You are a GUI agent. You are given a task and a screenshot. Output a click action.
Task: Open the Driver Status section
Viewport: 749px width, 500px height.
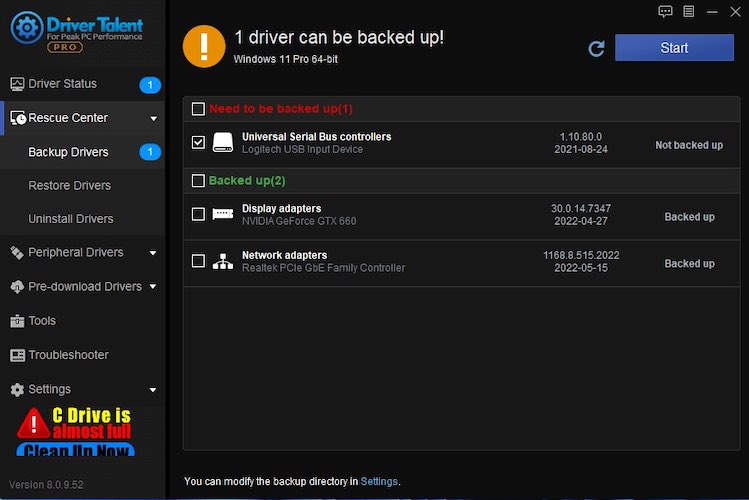[83, 84]
